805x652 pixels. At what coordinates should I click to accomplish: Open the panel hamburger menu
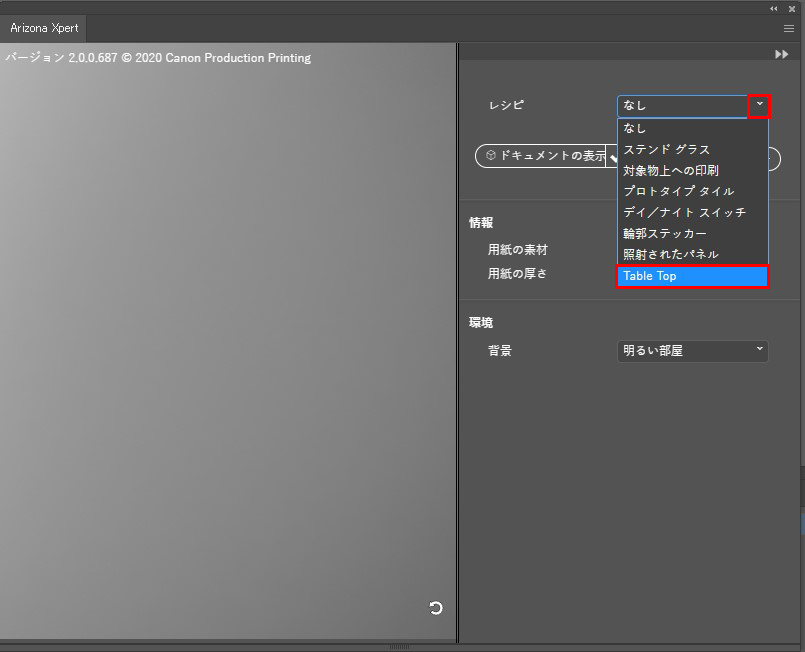[789, 29]
